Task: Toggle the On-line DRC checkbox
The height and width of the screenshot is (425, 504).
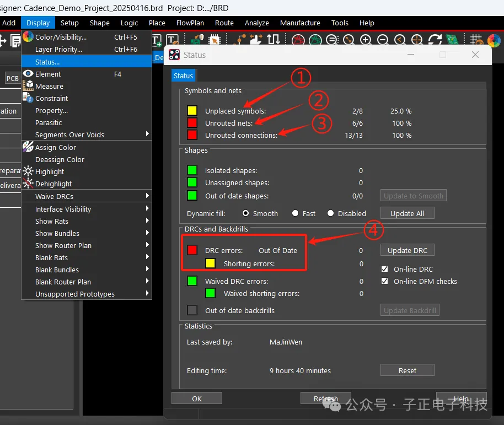Action: 384,269
